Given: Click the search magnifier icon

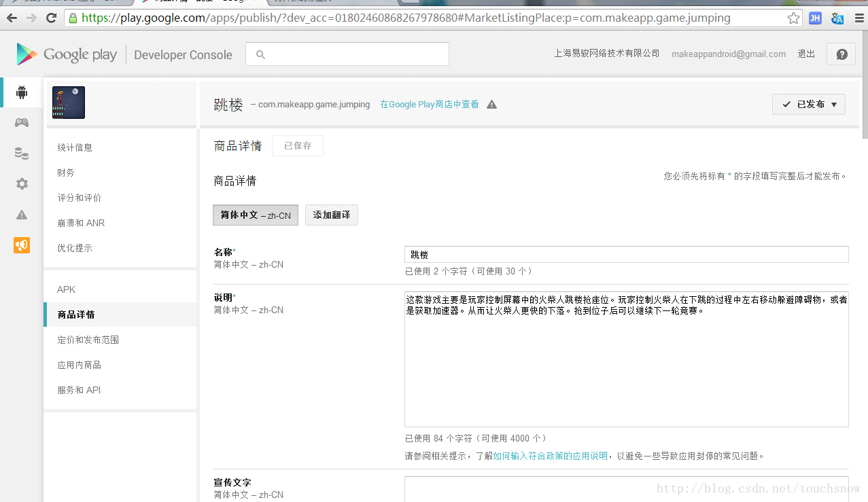Looking at the screenshot, I should coord(260,54).
